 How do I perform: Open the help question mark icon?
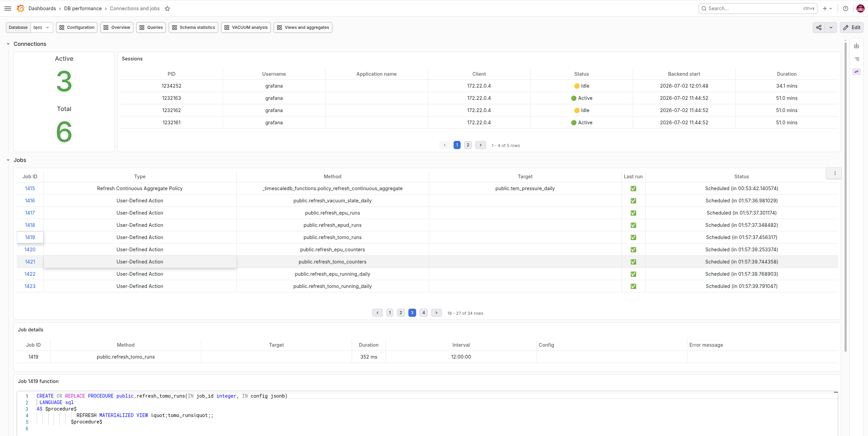846,8
